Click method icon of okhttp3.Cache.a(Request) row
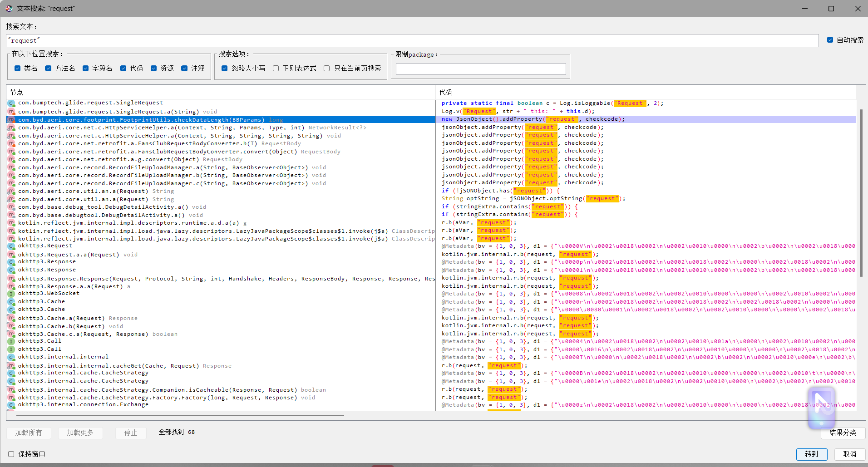This screenshot has width=868, height=467. point(11,318)
